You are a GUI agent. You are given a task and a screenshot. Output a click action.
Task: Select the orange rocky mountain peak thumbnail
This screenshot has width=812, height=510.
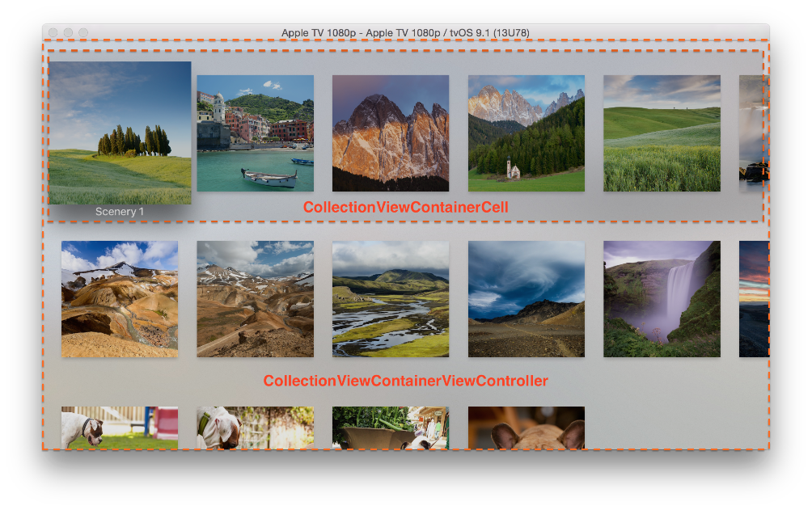point(391,133)
